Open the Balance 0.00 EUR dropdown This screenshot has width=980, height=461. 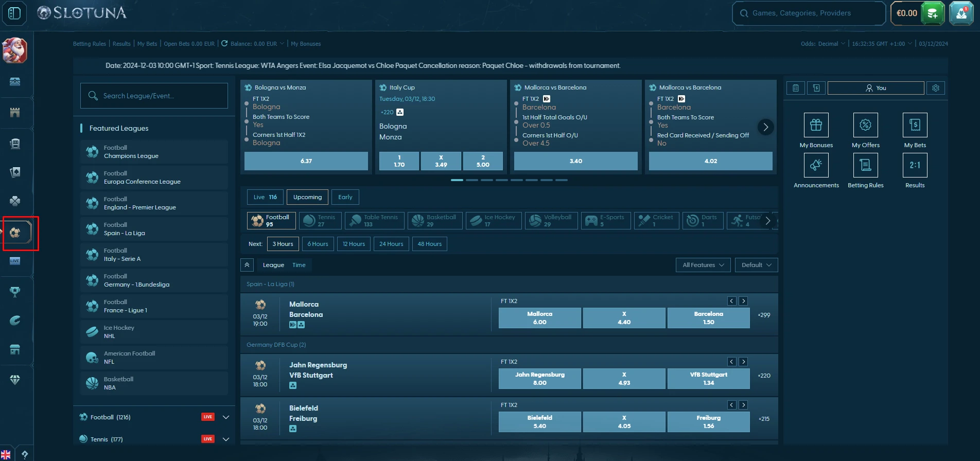(x=257, y=44)
